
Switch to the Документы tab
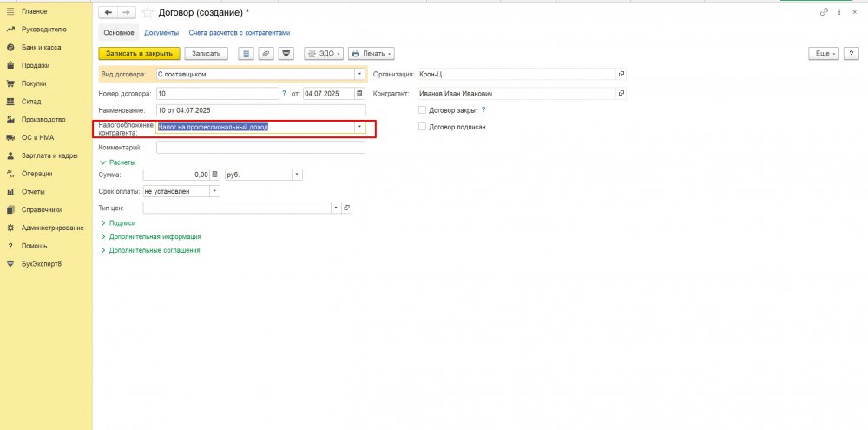161,33
